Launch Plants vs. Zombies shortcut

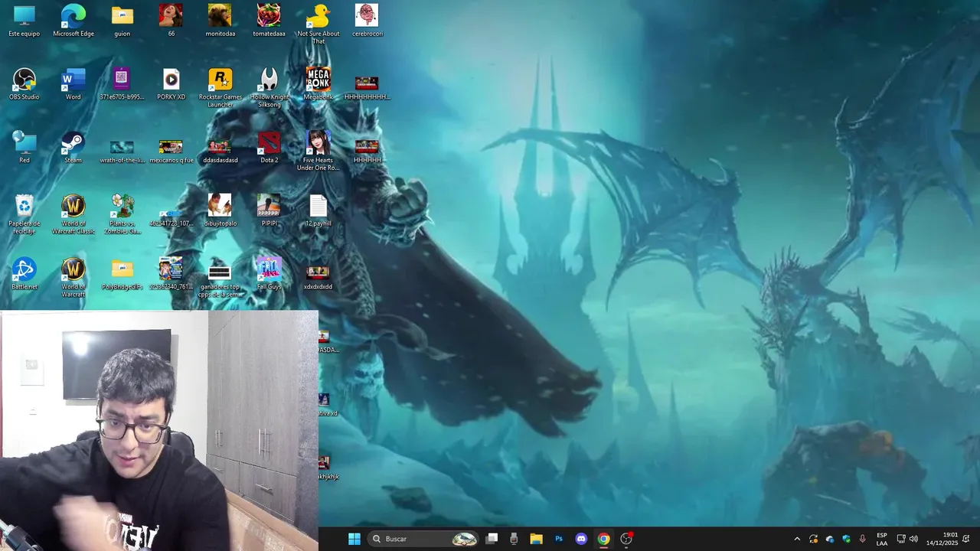(x=122, y=214)
